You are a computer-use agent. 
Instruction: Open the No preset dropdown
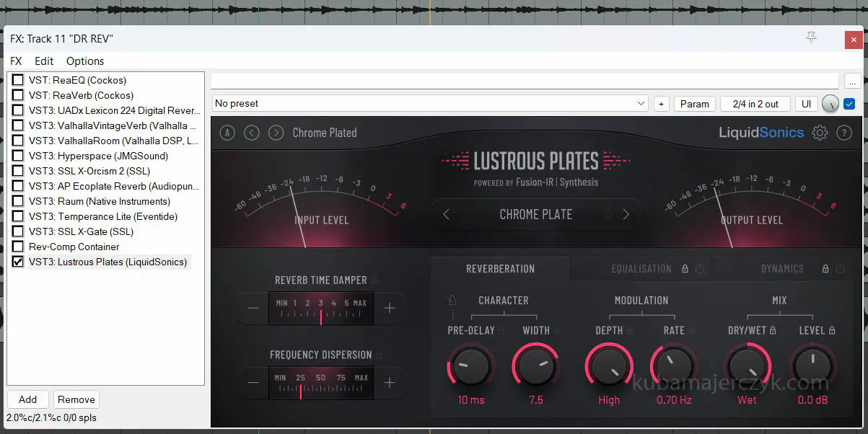pyautogui.click(x=431, y=104)
